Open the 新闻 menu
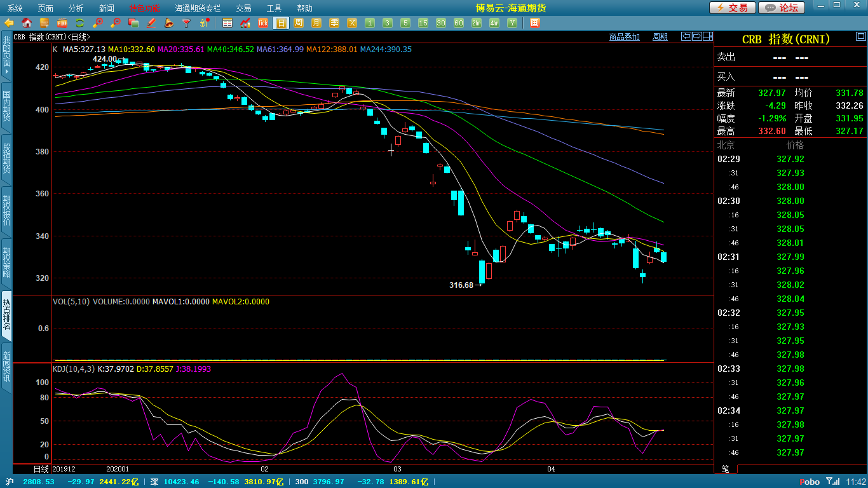This screenshot has height=488, width=868. [x=107, y=8]
